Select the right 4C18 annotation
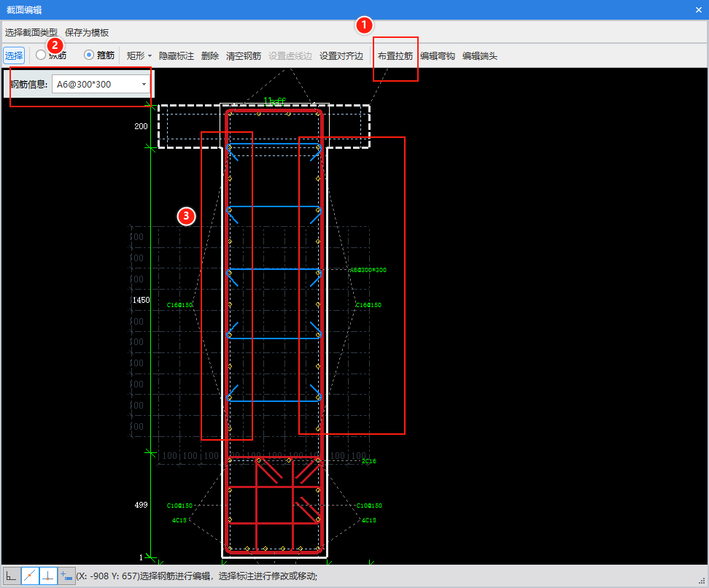The height and width of the screenshot is (588, 709). [x=368, y=520]
